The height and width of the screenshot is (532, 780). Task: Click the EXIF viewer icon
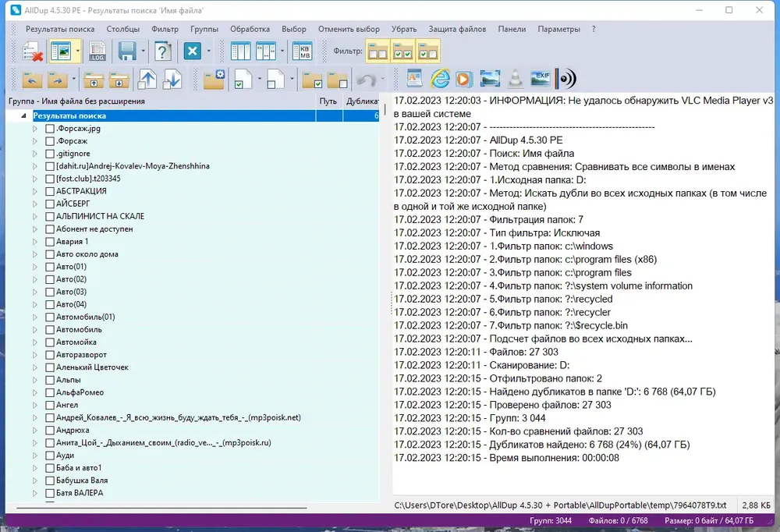tap(541, 79)
